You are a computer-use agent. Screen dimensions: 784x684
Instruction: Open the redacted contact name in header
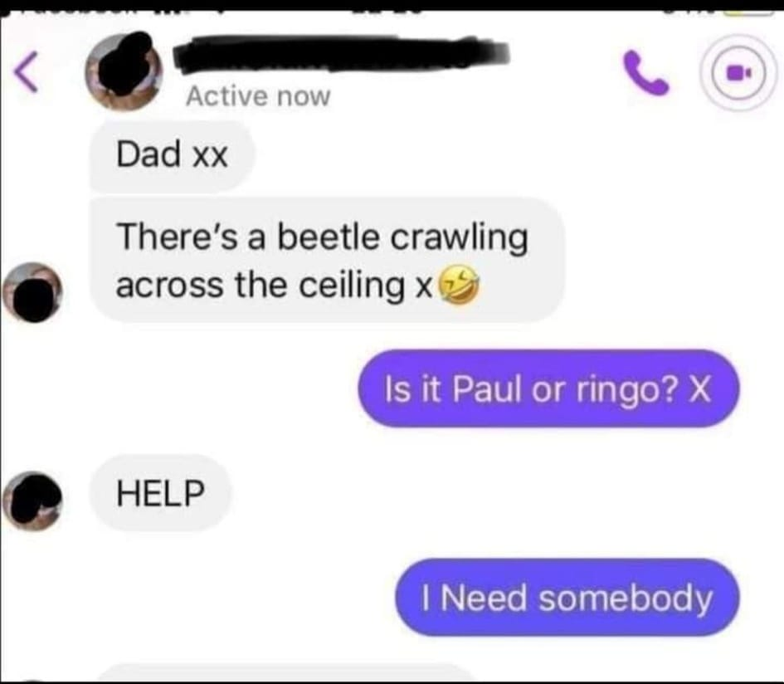click(342, 53)
